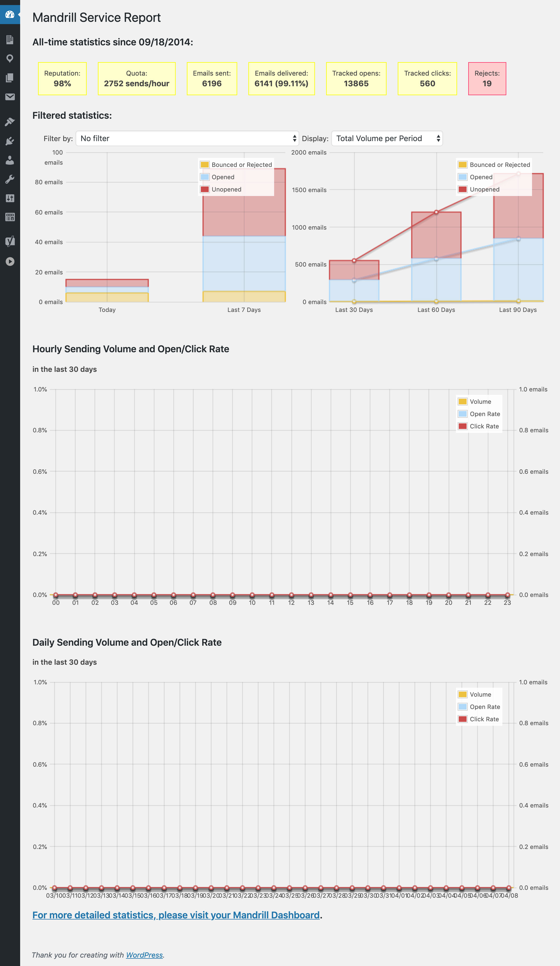Open the Plugins plug icon menu
This screenshot has height=966, width=560.
click(10, 141)
